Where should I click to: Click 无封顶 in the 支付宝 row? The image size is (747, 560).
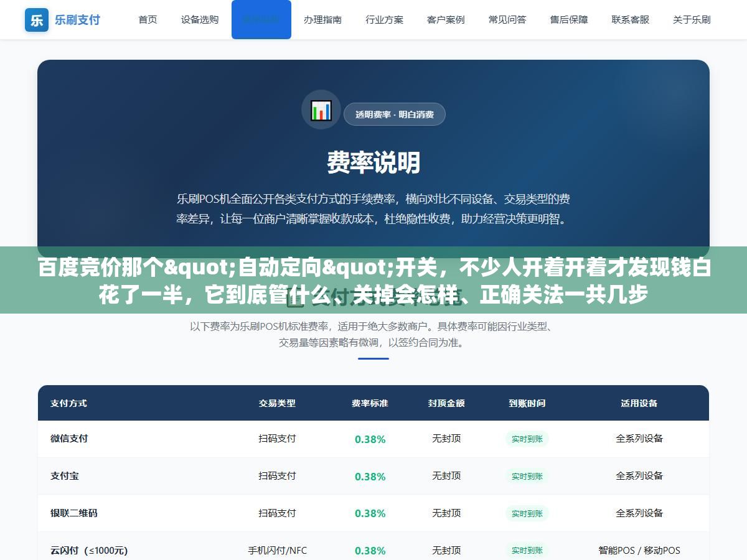coord(446,475)
